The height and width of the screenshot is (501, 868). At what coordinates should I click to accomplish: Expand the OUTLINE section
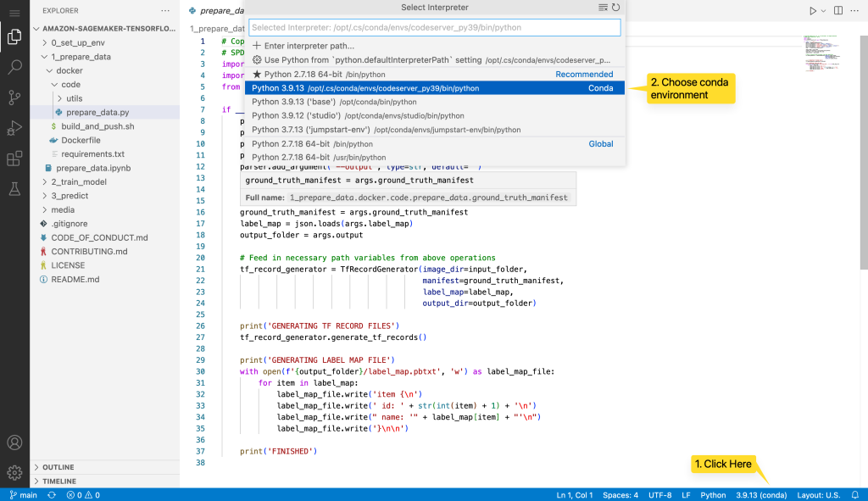coord(59,466)
